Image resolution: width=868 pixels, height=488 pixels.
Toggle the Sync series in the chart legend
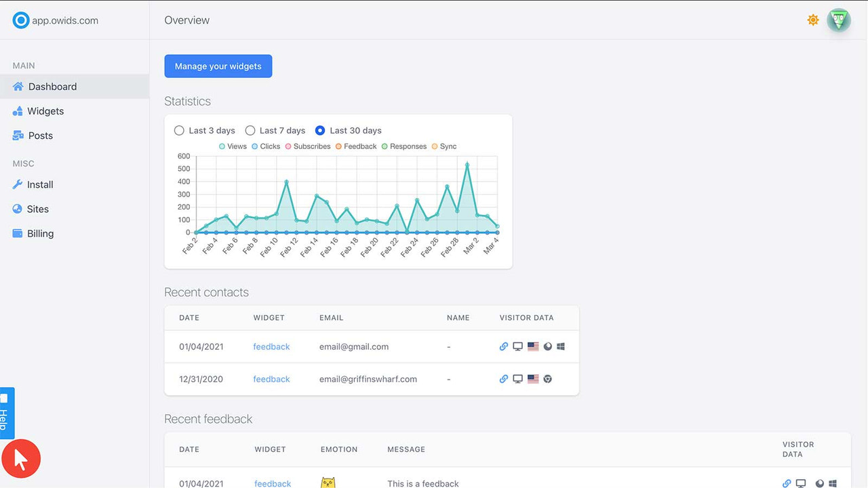[443, 146]
